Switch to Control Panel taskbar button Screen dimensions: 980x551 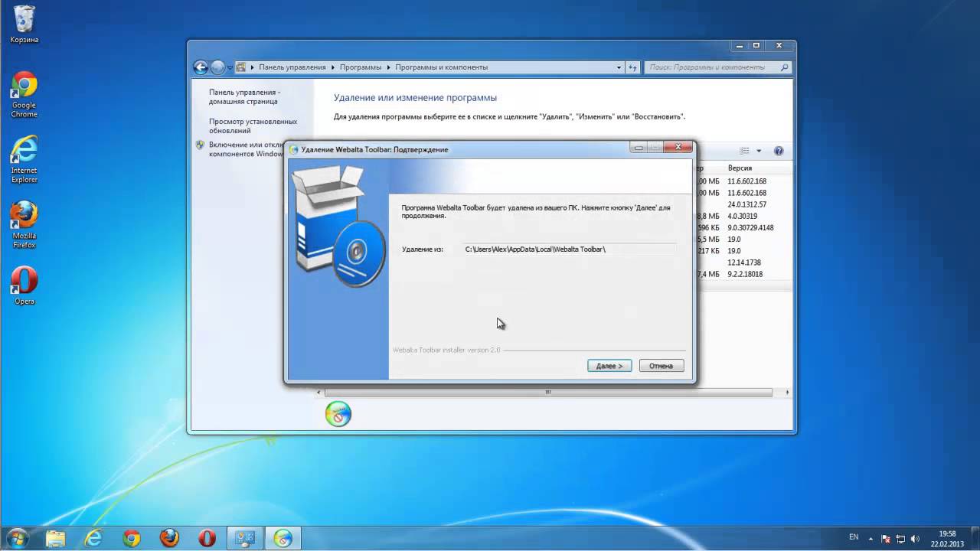[245, 538]
